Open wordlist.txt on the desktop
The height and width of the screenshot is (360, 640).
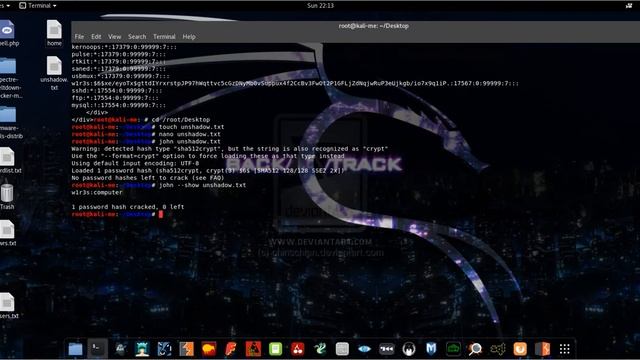[9, 160]
